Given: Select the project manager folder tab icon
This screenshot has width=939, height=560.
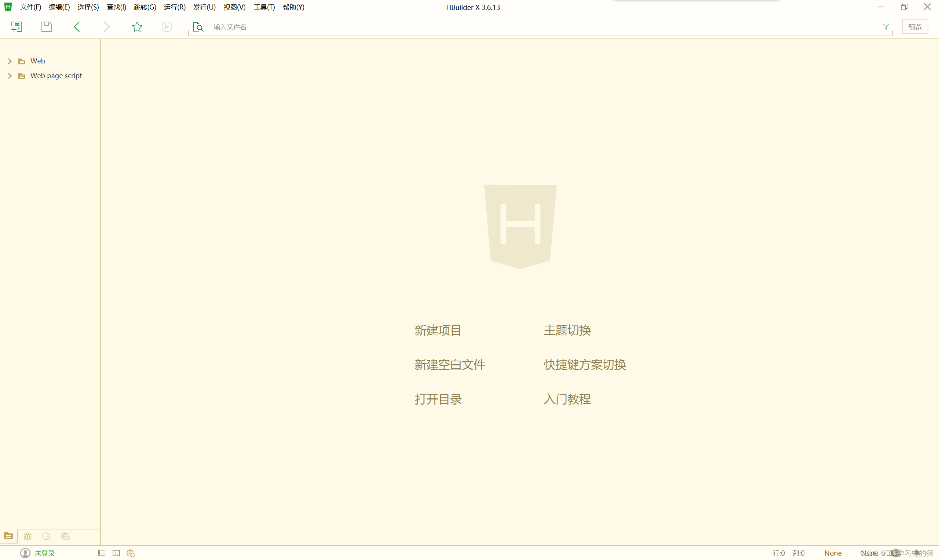Looking at the screenshot, I should pos(8,536).
